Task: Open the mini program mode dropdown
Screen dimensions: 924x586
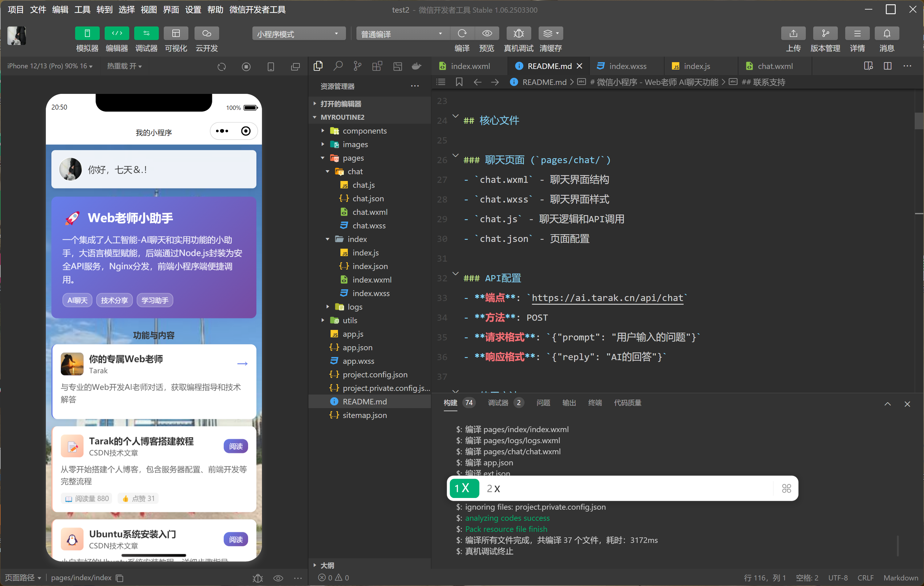Action: click(x=299, y=34)
